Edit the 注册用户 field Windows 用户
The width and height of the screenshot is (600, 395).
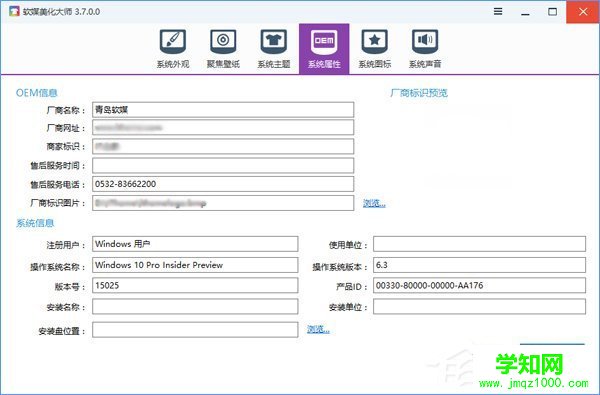click(x=195, y=244)
